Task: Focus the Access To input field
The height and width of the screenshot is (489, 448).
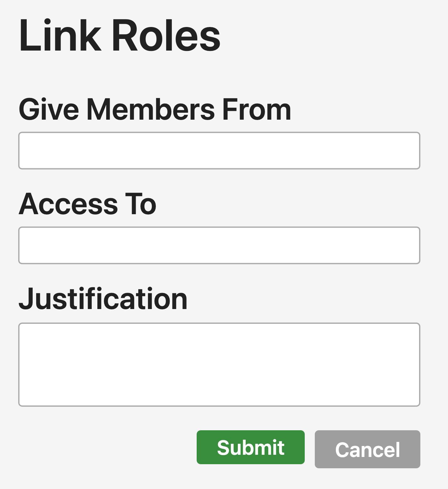Action: [219, 245]
